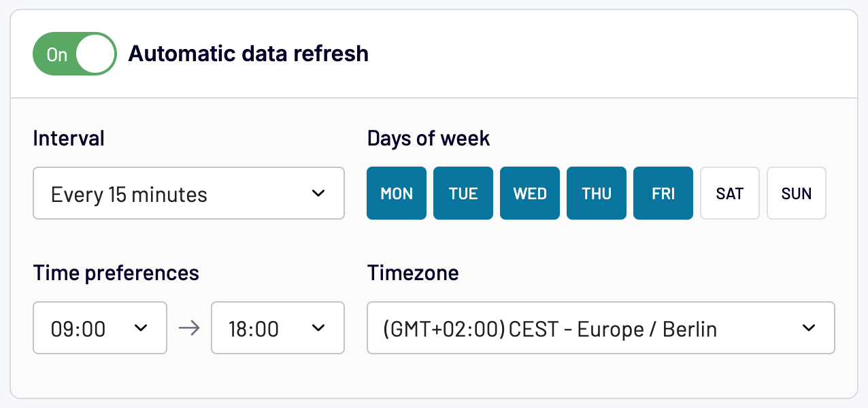This screenshot has width=868, height=408.
Task: Open the Interval dropdown showing Every 15 minutes
Action: [x=188, y=194]
